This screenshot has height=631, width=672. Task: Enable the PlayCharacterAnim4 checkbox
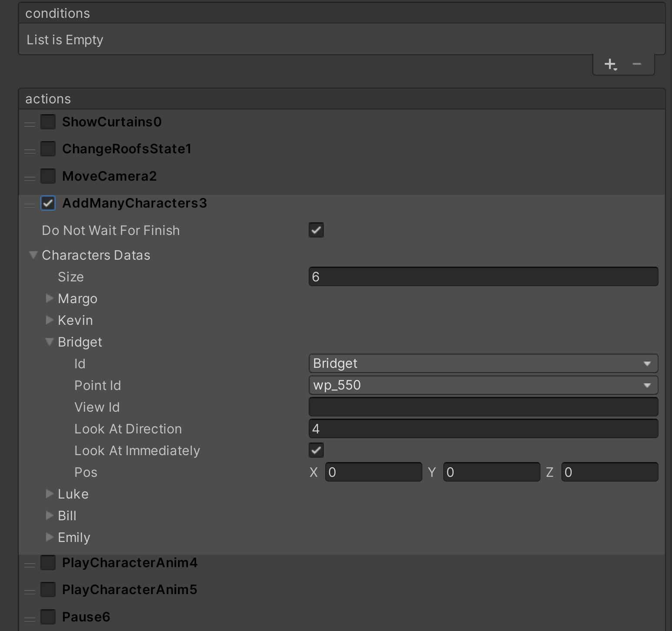[x=48, y=562]
